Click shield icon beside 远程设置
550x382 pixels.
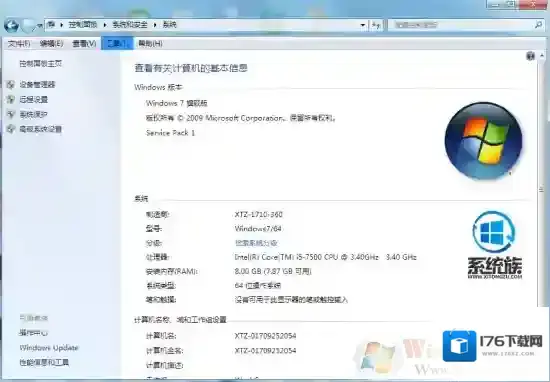11,99
